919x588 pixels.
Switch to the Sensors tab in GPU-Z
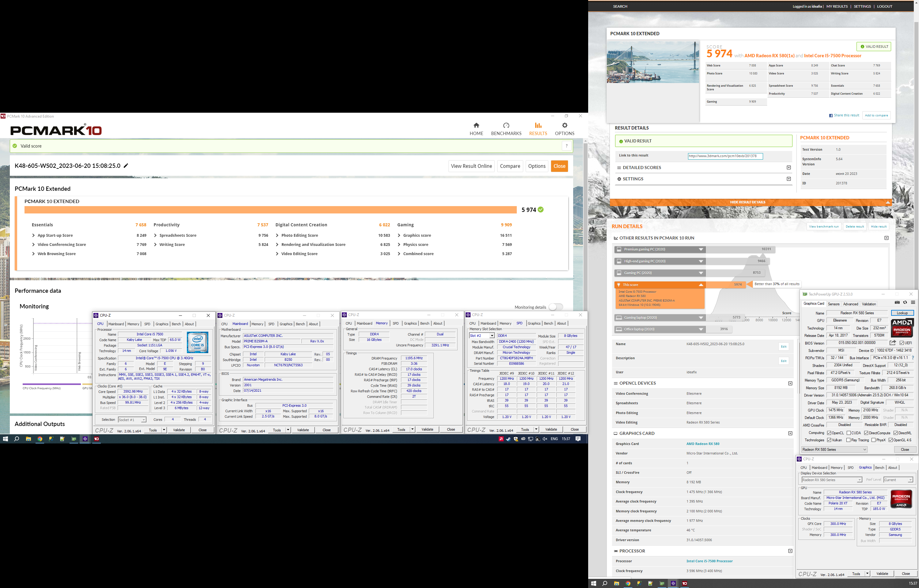pos(834,304)
